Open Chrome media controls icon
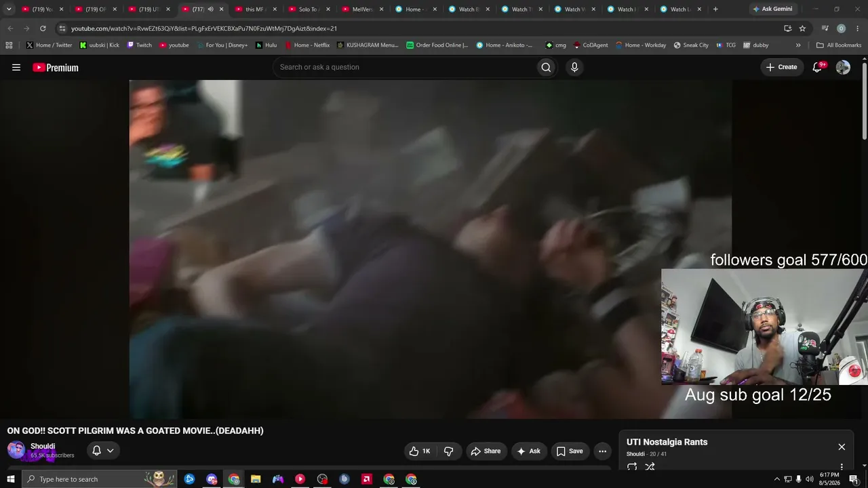The image size is (868, 488). [825, 28]
